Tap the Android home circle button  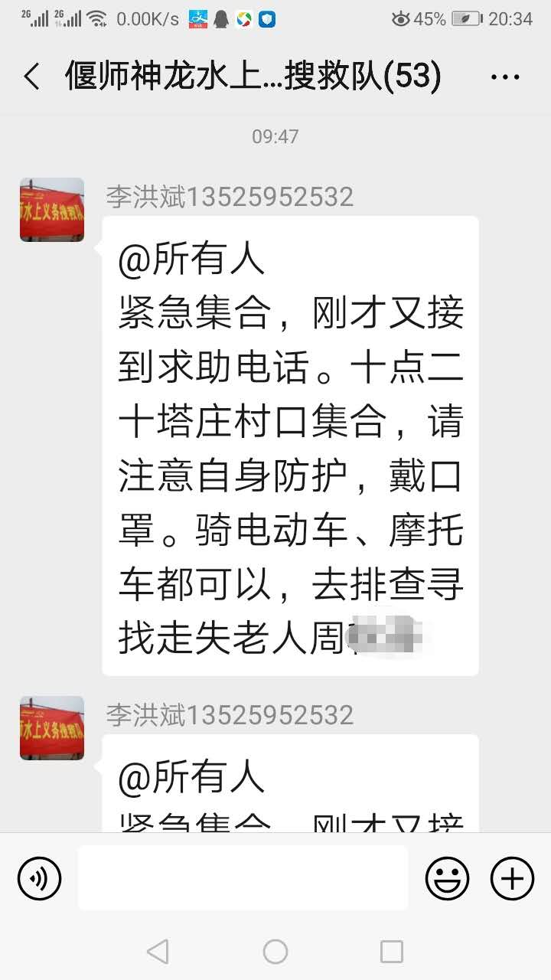275,952
